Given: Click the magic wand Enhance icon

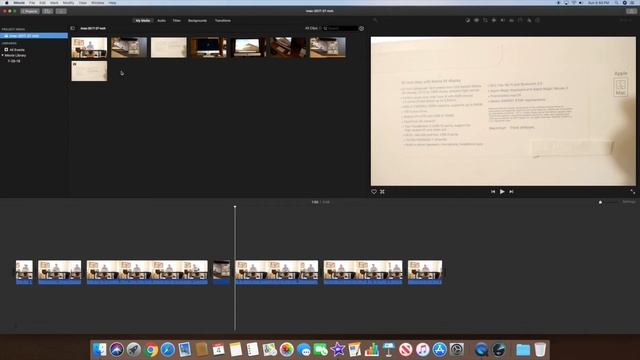Looking at the screenshot, I should [375, 20].
